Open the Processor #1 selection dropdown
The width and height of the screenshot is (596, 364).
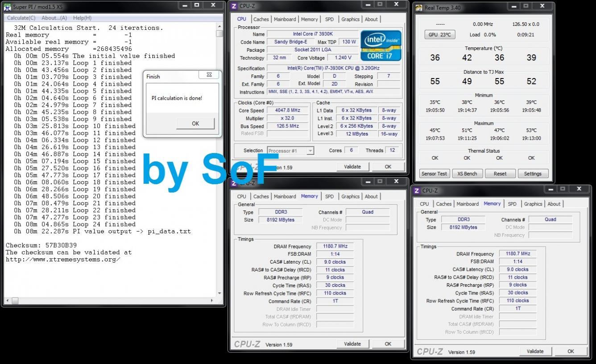pos(290,151)
